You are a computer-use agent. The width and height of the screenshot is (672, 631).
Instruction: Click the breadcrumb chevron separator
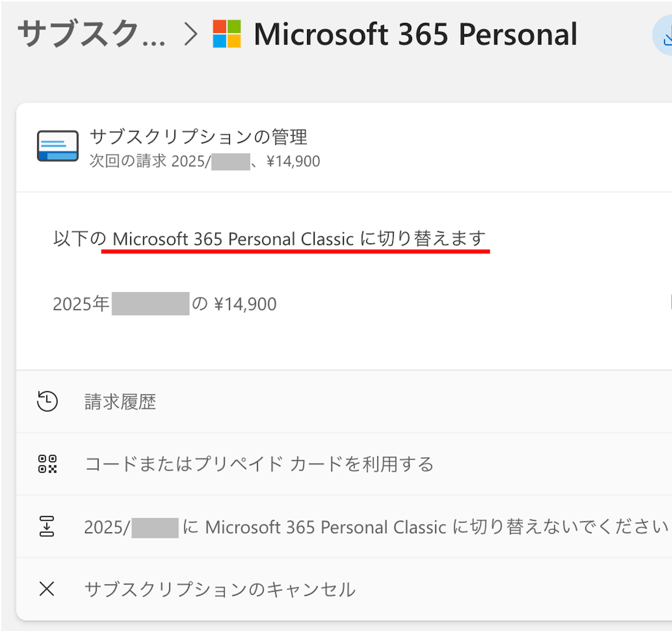[x=191, y=35]
